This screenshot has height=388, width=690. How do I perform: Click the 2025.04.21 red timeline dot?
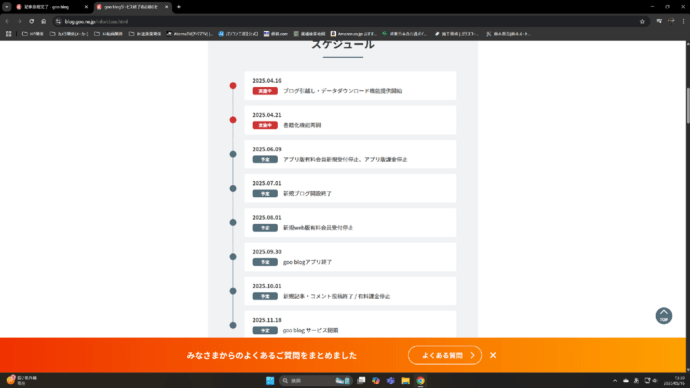coord(233,120)
